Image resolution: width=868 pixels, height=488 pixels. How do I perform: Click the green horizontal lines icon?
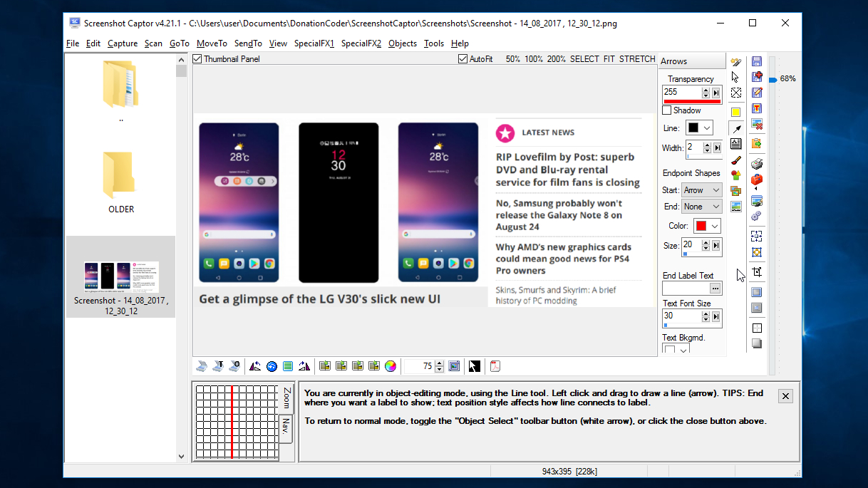[x=288, y=366]
